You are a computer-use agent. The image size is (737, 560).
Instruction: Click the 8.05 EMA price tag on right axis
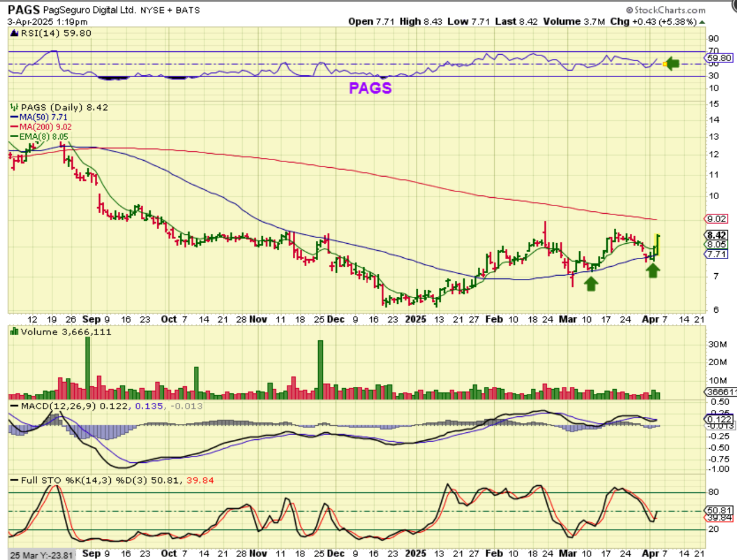tap(716, 244)
